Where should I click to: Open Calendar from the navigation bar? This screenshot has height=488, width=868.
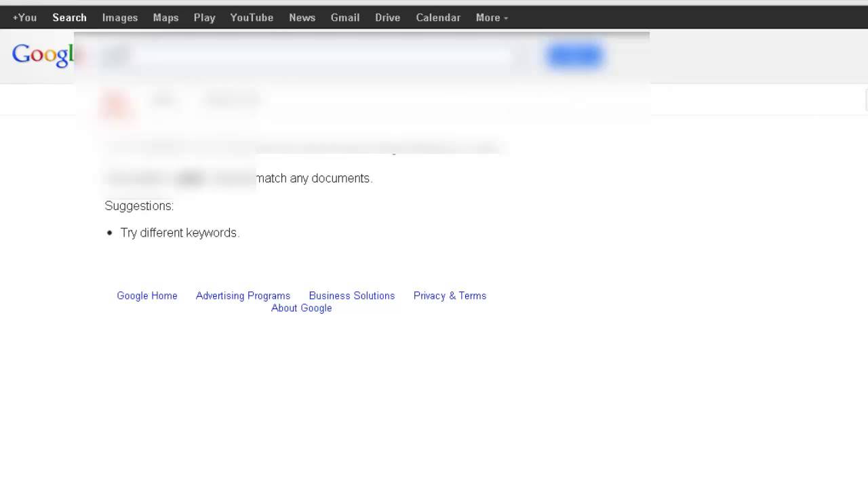pyautogui.click(x=438, y=18)
